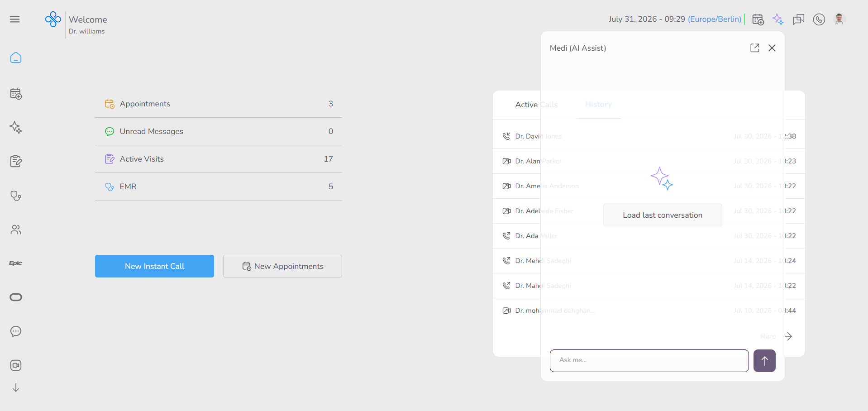
Task: Open AI assist sparkle sidebar icon
Action: point(16,128)
